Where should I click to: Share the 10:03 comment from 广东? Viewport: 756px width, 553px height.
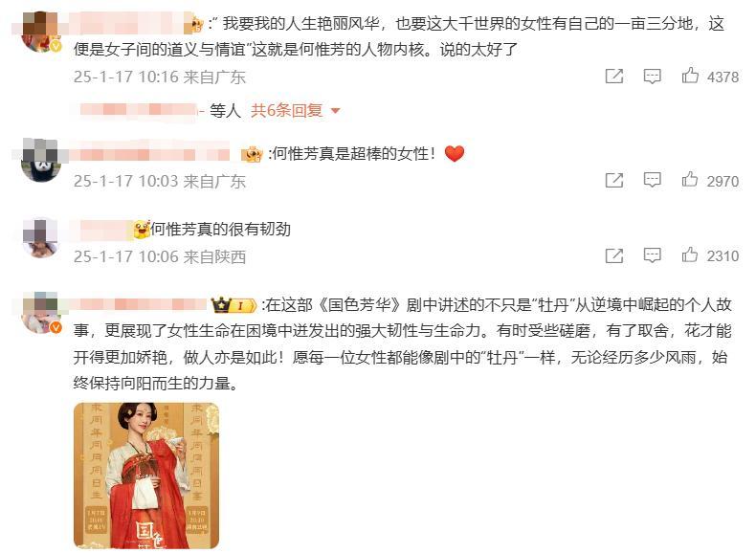[614, 180]
